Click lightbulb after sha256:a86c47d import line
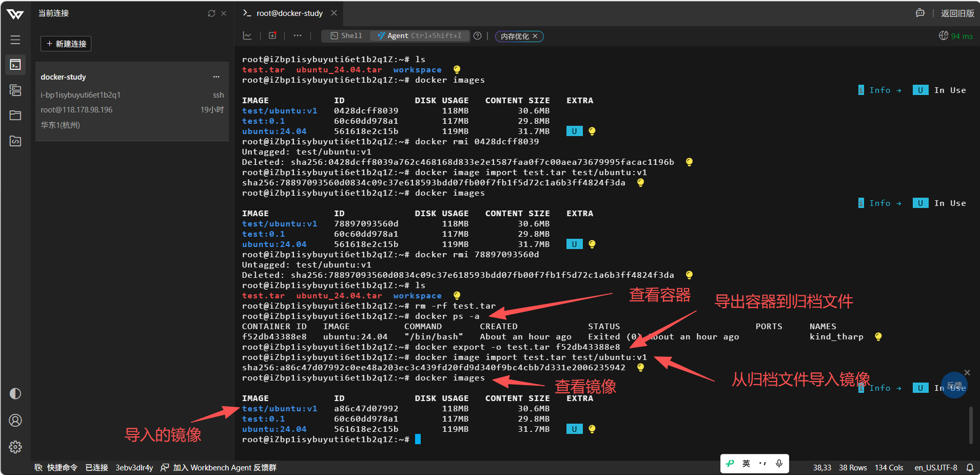980x475 pixels. coord(640,367)
